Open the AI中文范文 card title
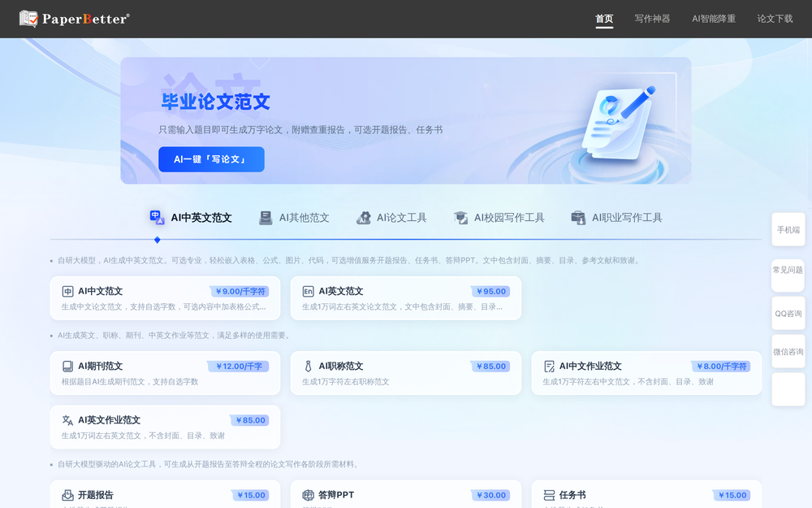This screenshot has width=812, height=508. 100,291
